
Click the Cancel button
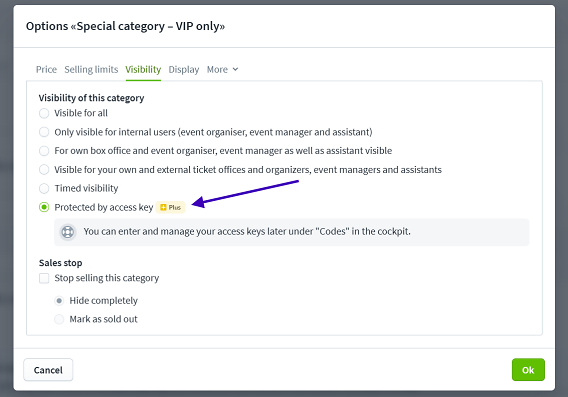(x=48, y=370)
